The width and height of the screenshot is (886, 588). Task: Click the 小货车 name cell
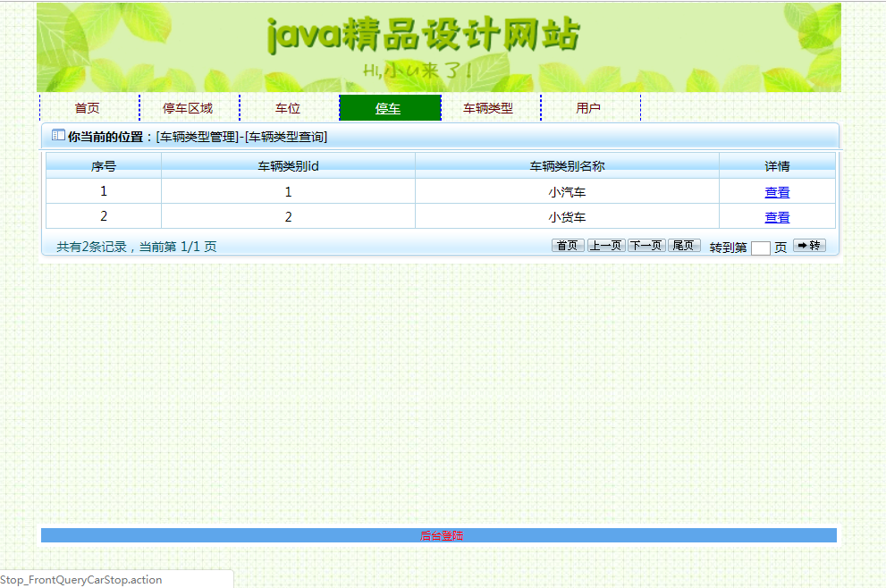568,217
